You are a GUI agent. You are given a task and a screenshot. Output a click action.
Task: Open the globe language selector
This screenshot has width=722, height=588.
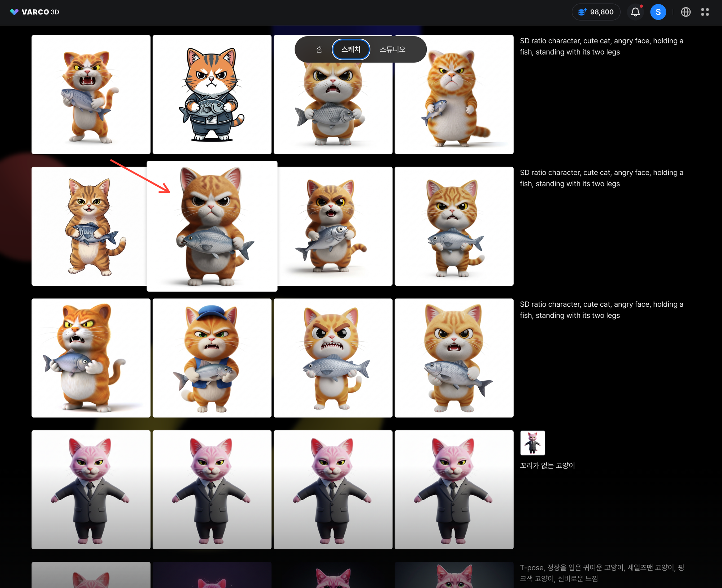(686, 12)
